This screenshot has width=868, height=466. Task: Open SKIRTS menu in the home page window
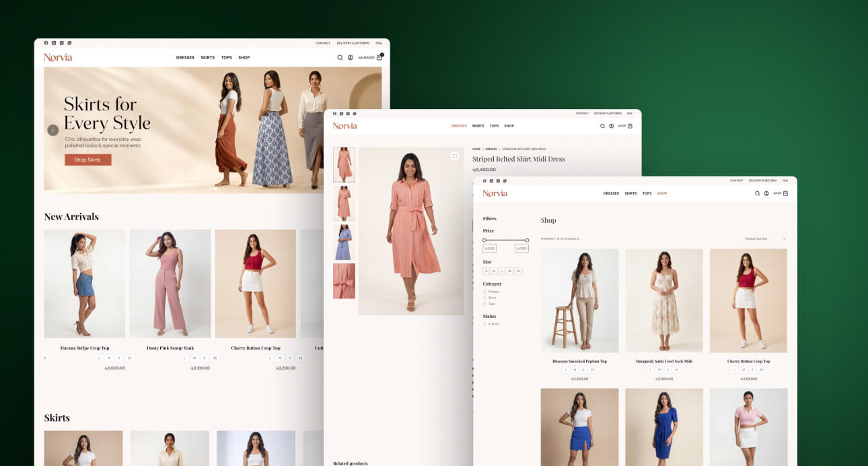pyautogui.click(x=208, y=57)
